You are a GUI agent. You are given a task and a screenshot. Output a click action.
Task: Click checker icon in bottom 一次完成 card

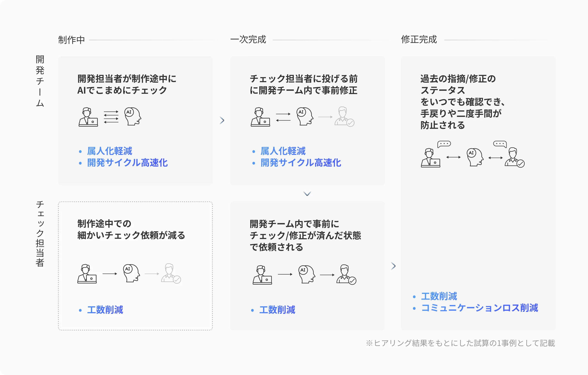click(x=346, y=274)
